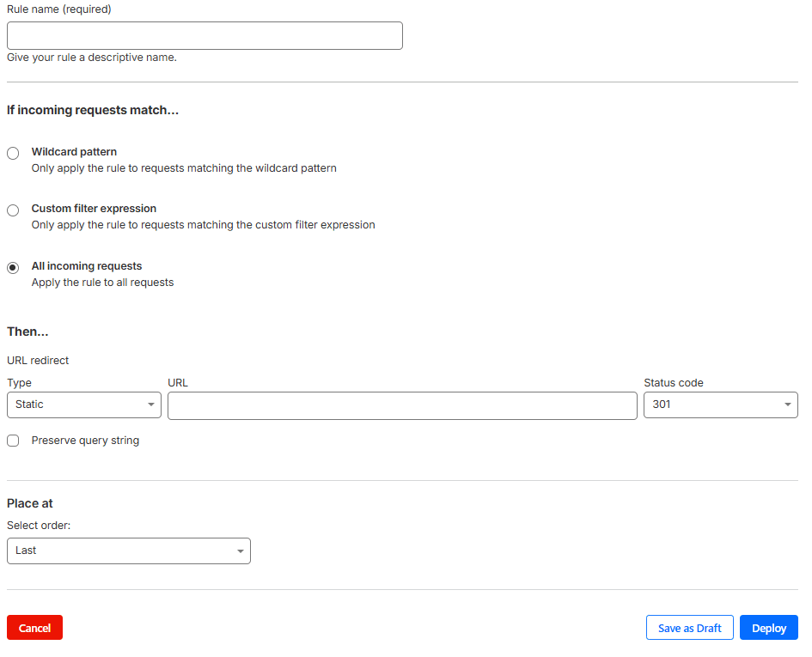Enable the "Preserve query string" checkbox
This screenshot has height=657, width=812.
coord(13,440)
